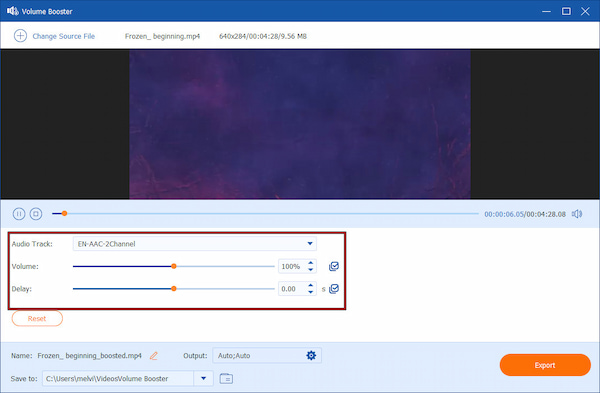Expand the Save to path dropdown

click(x=204, y=378)
